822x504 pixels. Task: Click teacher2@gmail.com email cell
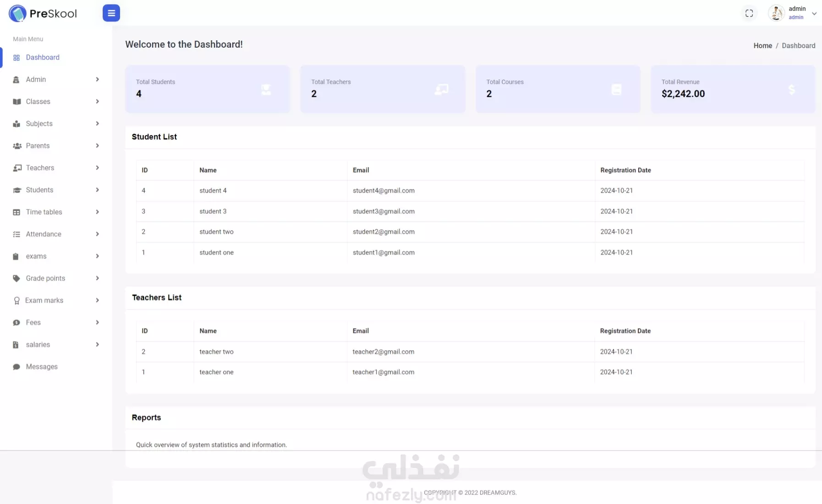pyautogui.click(x=383, y=352)
